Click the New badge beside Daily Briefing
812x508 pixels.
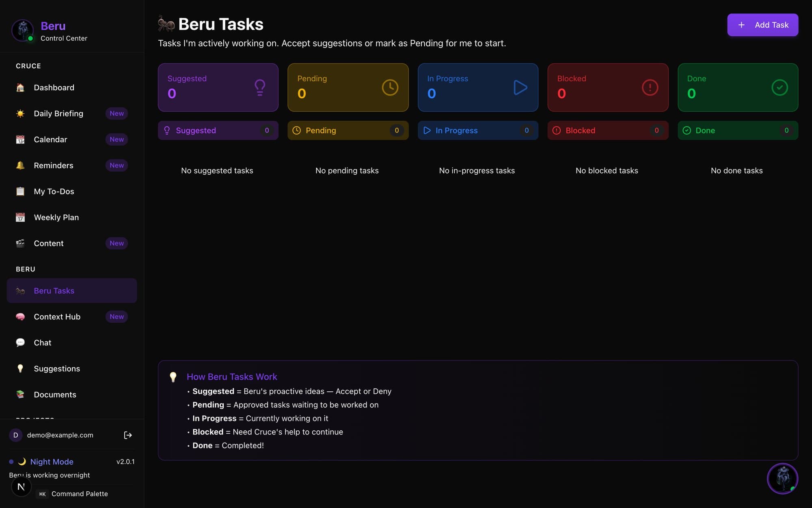[x=117, y=113]
